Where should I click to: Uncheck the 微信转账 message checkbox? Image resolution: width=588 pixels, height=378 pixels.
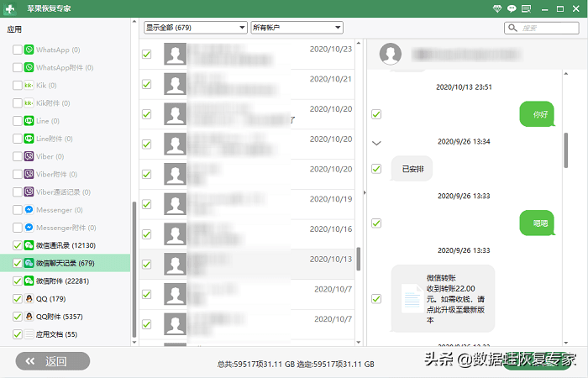[x=376, y=298]
